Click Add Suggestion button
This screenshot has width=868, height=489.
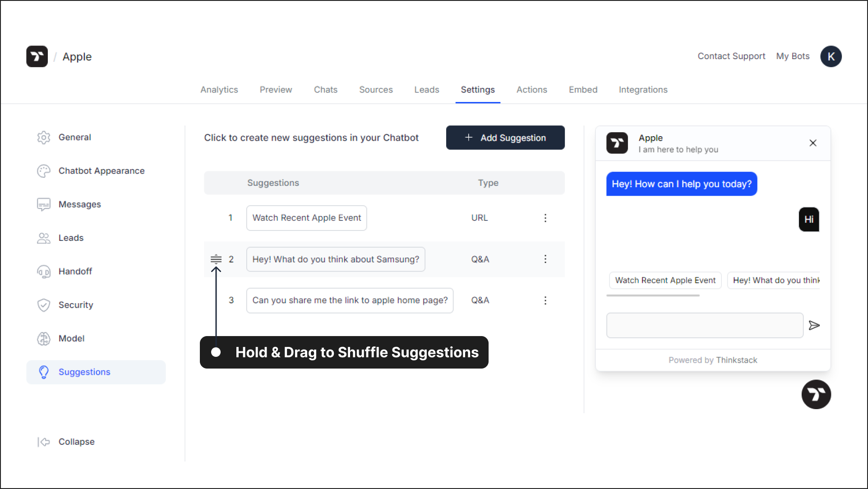pyautogui.click(x=505, y=137)
